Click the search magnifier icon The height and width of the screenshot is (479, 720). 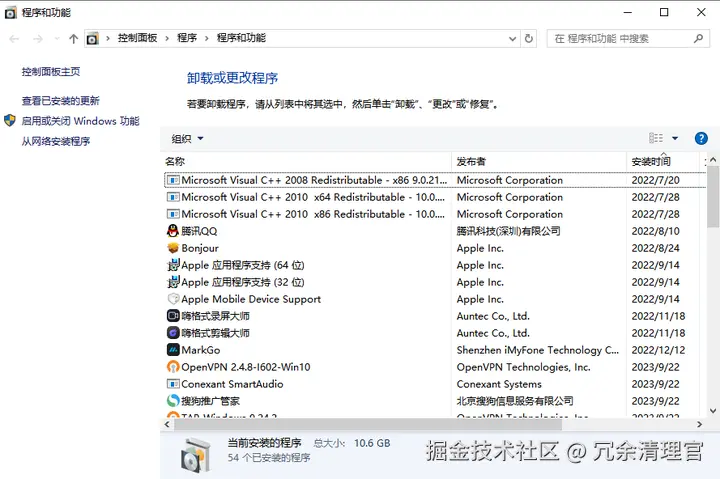coord(698,39)
